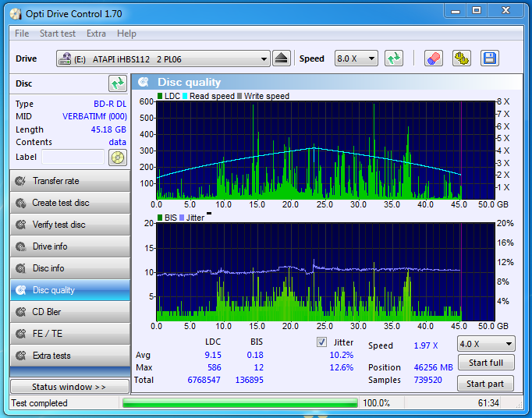
Task: Click the Verify test disc icon
Action: point(20,225)
